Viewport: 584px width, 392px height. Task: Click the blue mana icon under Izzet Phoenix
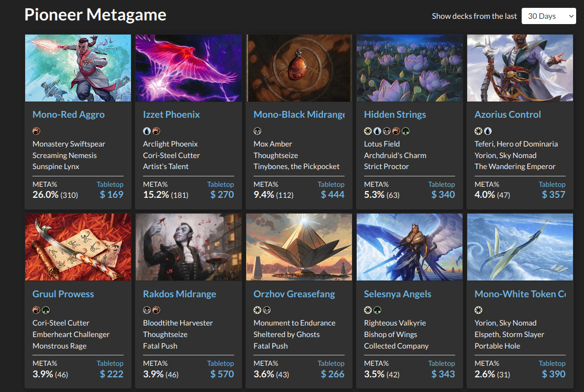147,131
